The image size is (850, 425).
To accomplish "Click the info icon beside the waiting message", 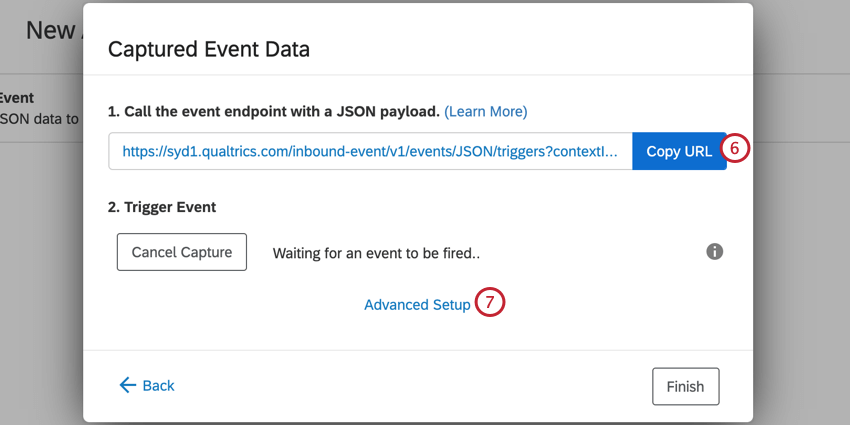I will [x=714, y=252].
